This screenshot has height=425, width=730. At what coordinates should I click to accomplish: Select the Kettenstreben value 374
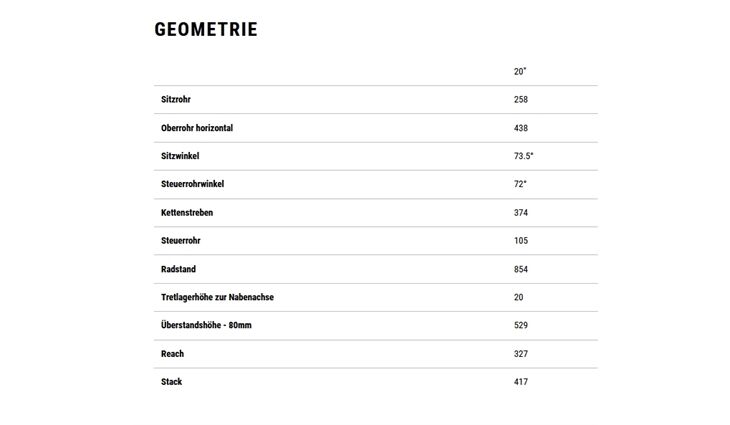pyautogui.click(x=521, y=213)
